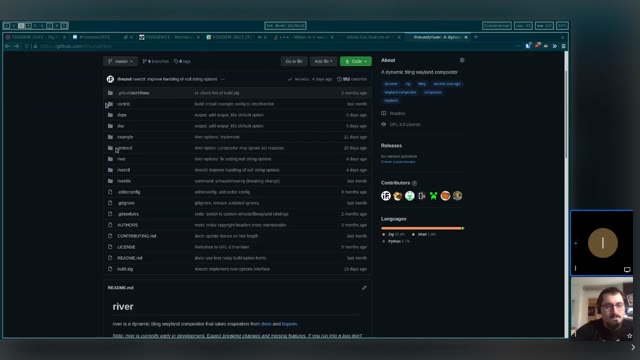Open the GPL-3.0 License link
Screen dimensions: 640x360
coord(401,124)
